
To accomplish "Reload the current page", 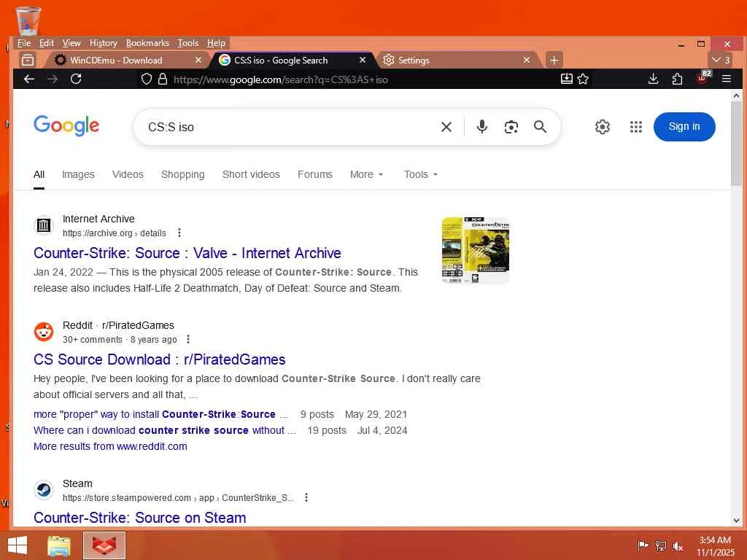I will [76, 79].
